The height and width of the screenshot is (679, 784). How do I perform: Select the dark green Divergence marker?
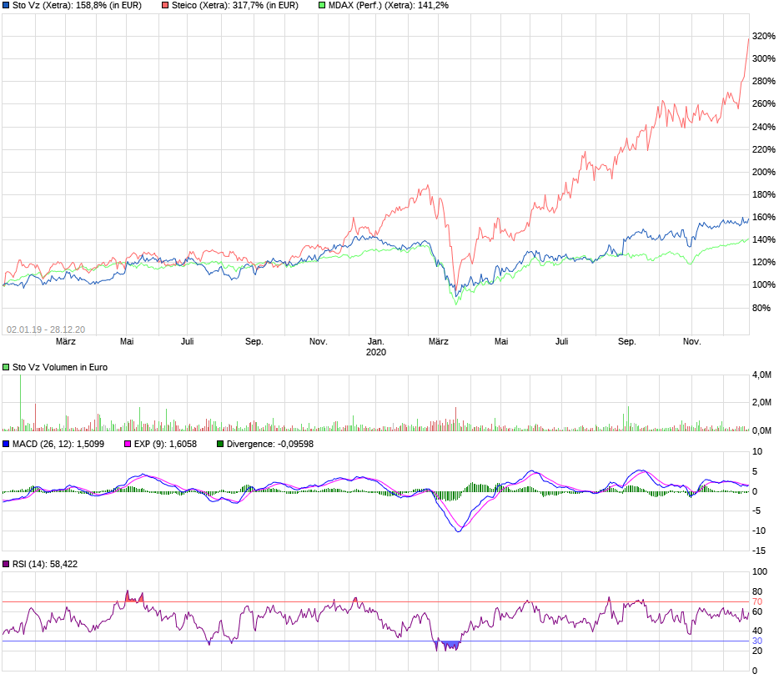(219, 444)
